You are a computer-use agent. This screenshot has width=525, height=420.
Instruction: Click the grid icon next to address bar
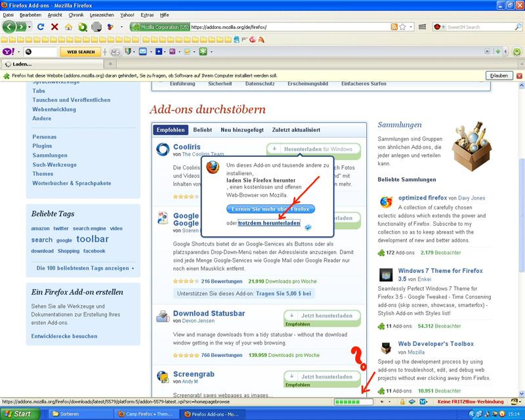click(x=422, y=27)
